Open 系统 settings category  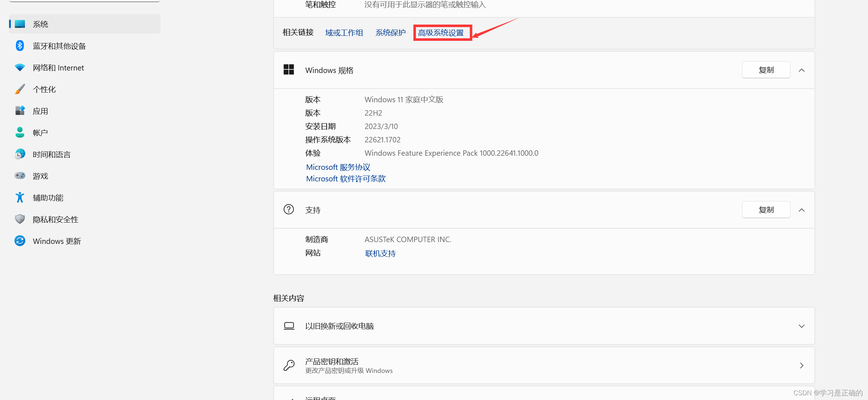(x=85, y=24)
